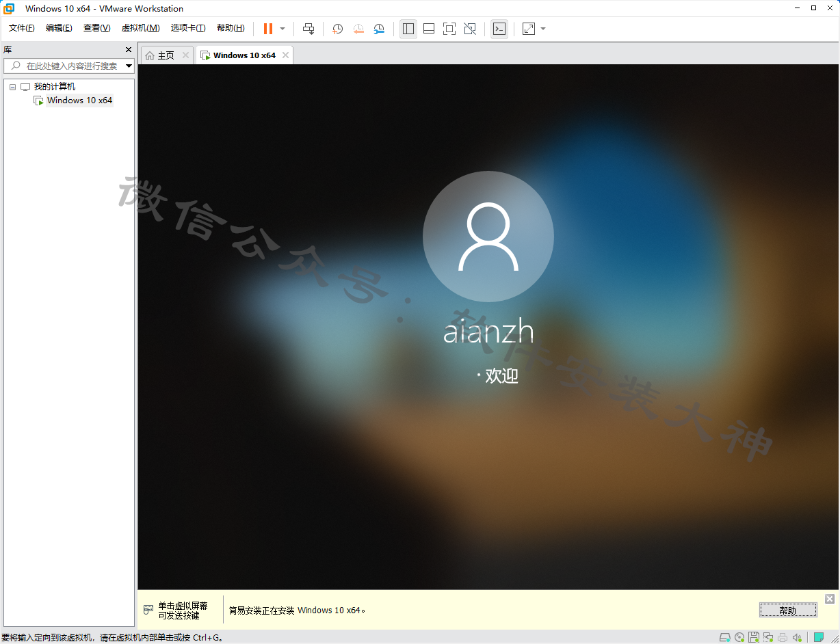Viewport: 840px width, 644px height.
Task: Click the keyboard icon in the notification bar
Action: 148,610
